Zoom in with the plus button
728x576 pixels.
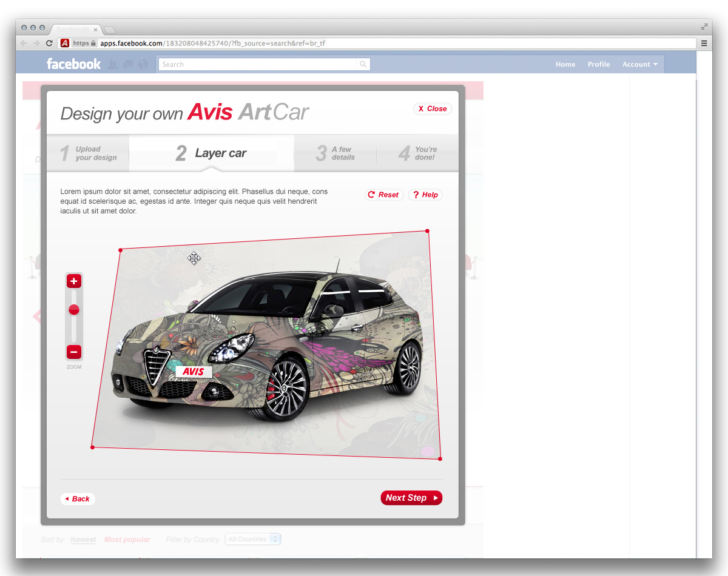(74, 281)
